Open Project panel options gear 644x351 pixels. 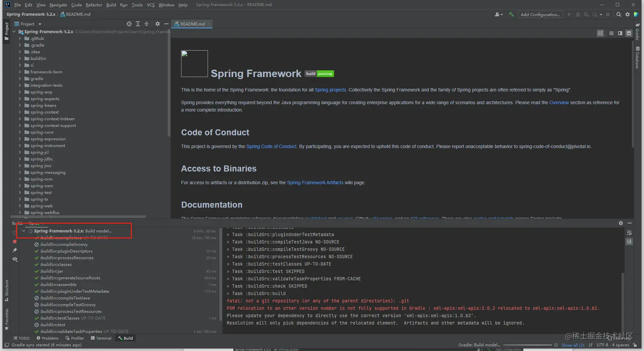coord(158,24)
